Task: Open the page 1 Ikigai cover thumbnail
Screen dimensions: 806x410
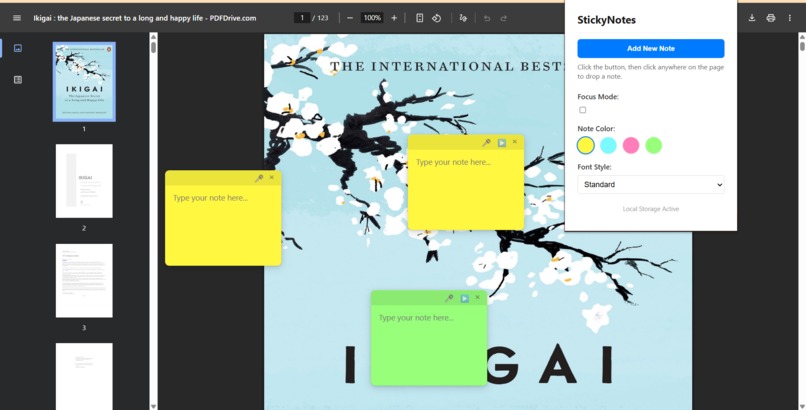Action: (x=84, y=82)
